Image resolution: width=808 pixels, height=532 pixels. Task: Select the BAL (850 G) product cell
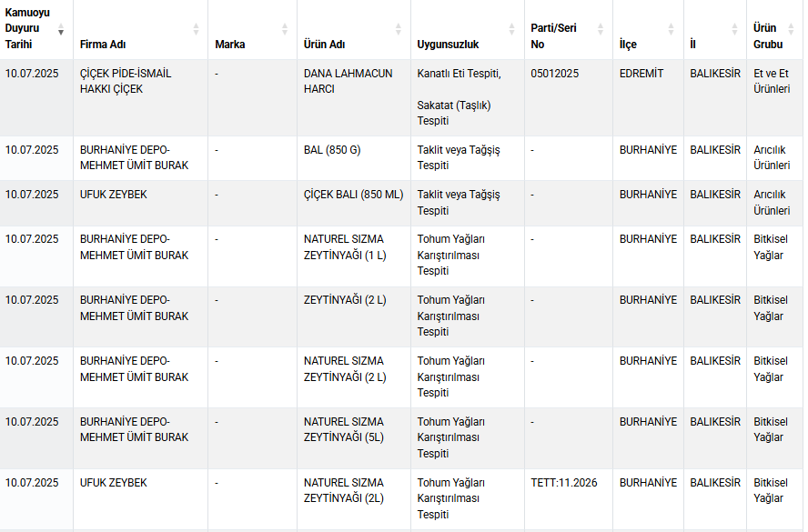tap(354, 158)
